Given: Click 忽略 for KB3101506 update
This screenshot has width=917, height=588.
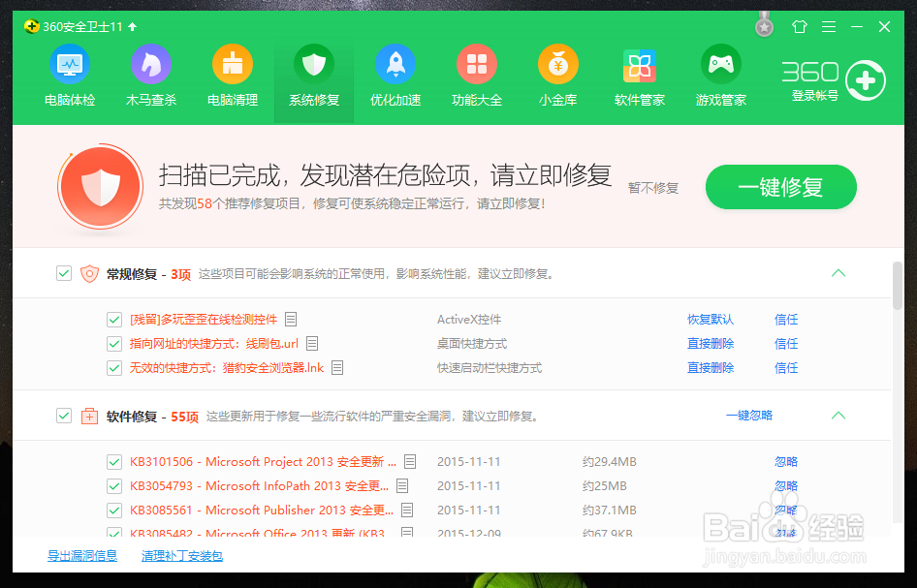Looking at the screenshot, I should [786, 462].
